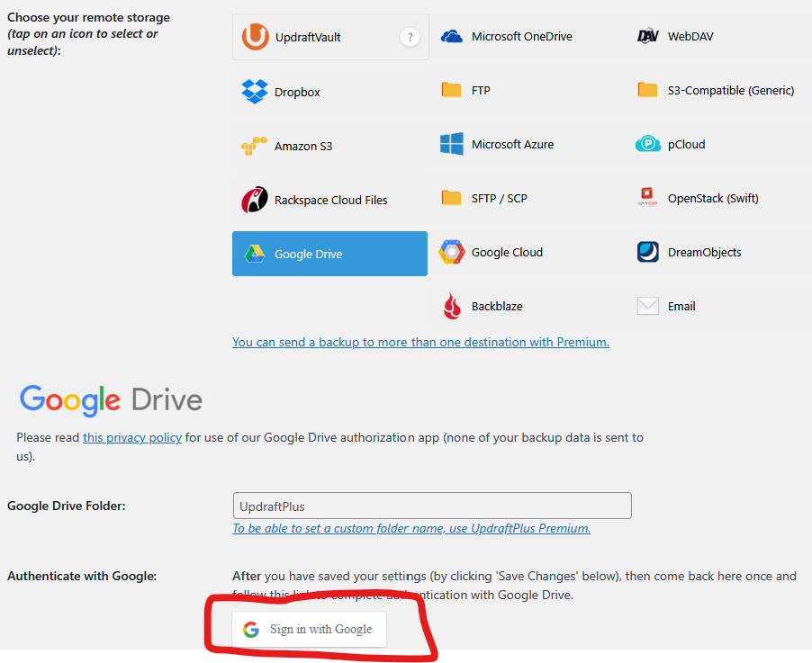812x663 pixels.
Task: Pick the Rackspace Cloud Files icon
Action: (255, 200)
